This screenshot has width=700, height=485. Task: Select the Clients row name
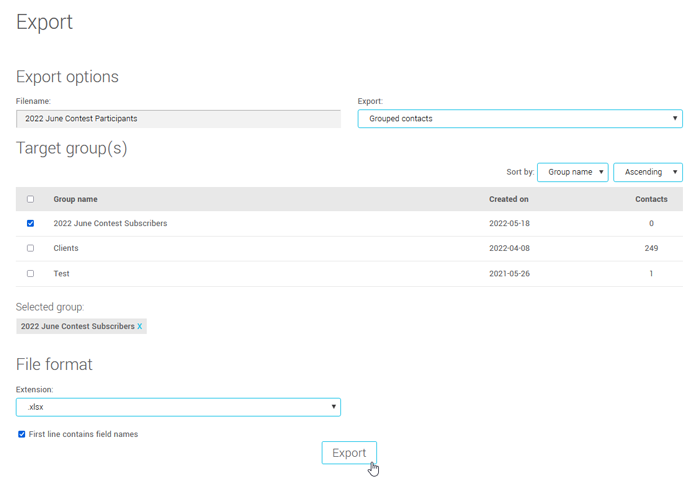point(66,248)
